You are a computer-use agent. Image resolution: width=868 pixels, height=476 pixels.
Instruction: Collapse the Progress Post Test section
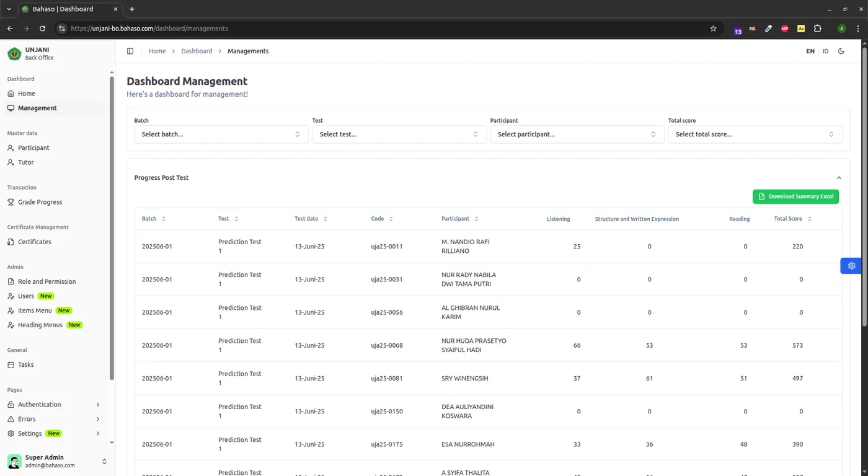[839, 178]
